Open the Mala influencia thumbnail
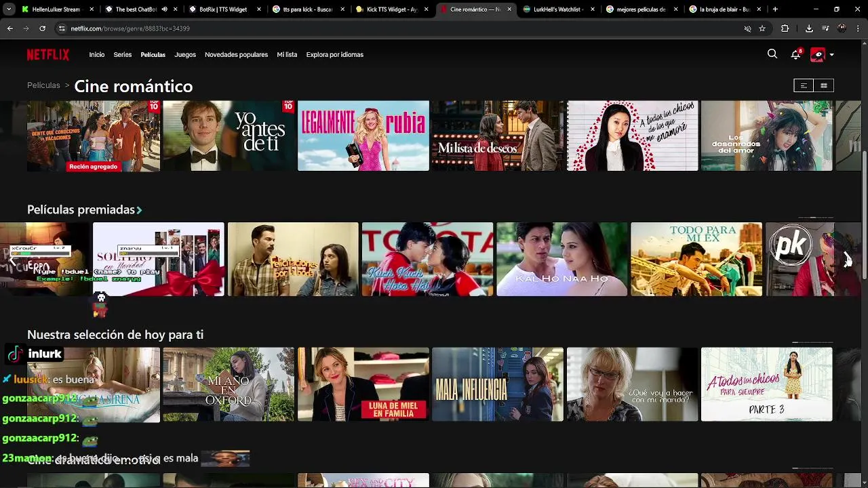Image resolution: width=868 pixels, height=488 pixels. click(498, 384)
